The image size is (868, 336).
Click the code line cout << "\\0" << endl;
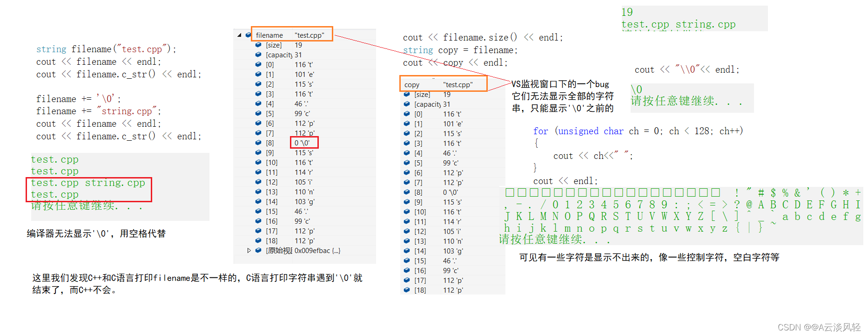pos(687,69)
